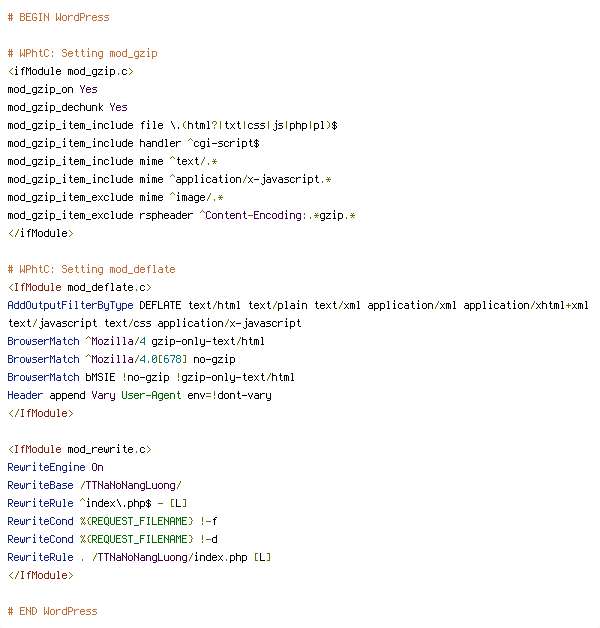Image resolution: width=600 pixels, height=628 pixels.
Task: Click the 'Content-Encoding' rspheader text
Action: point(254,215)
